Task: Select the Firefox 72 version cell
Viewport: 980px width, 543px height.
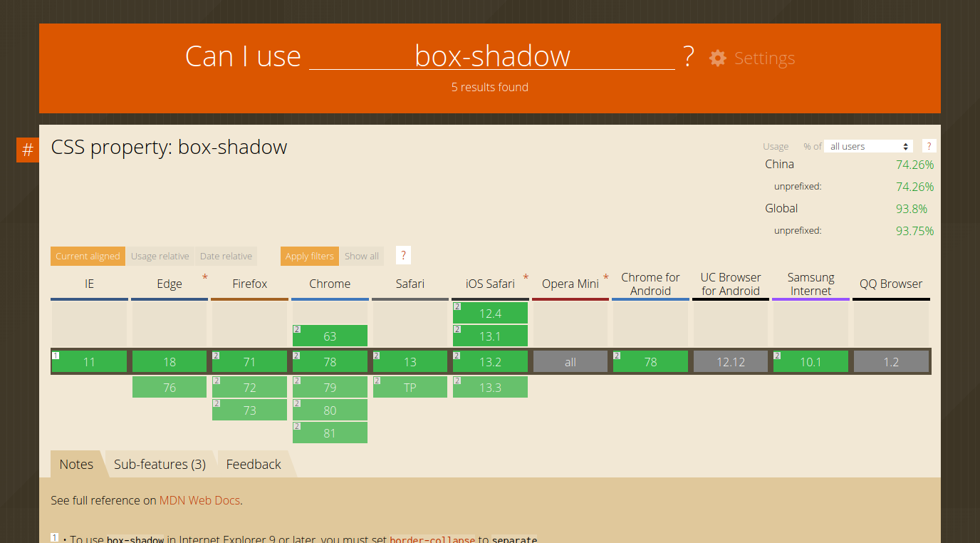Action: point(250,387)
